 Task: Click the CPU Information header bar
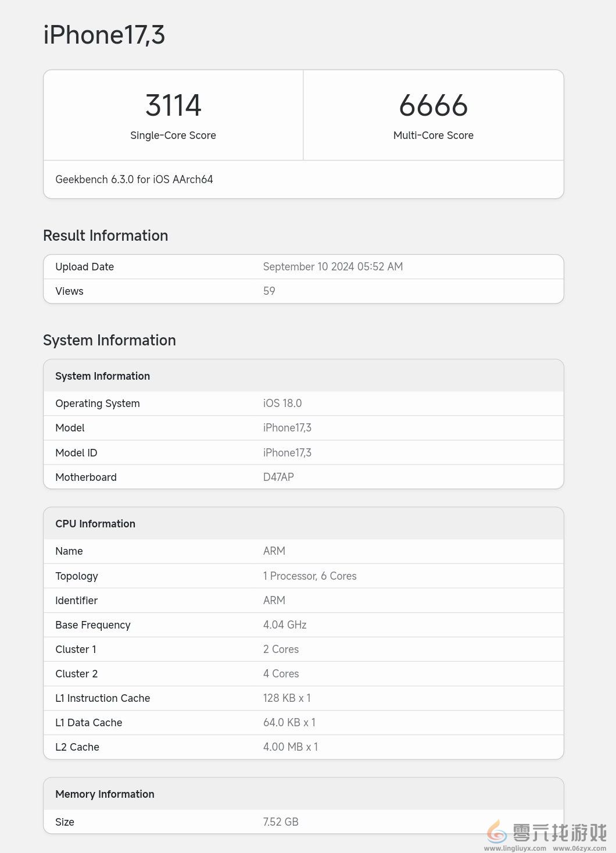303,523
